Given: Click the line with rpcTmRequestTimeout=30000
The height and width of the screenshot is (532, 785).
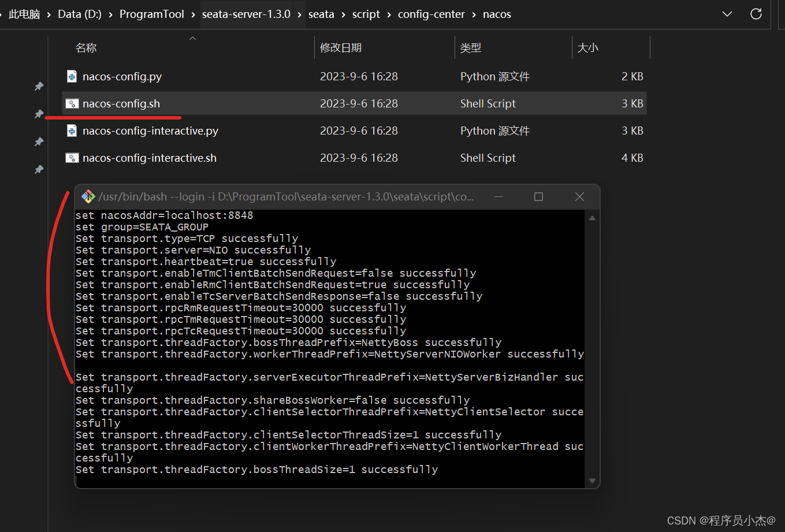Looking at the screenshot, I should point(241,319).
